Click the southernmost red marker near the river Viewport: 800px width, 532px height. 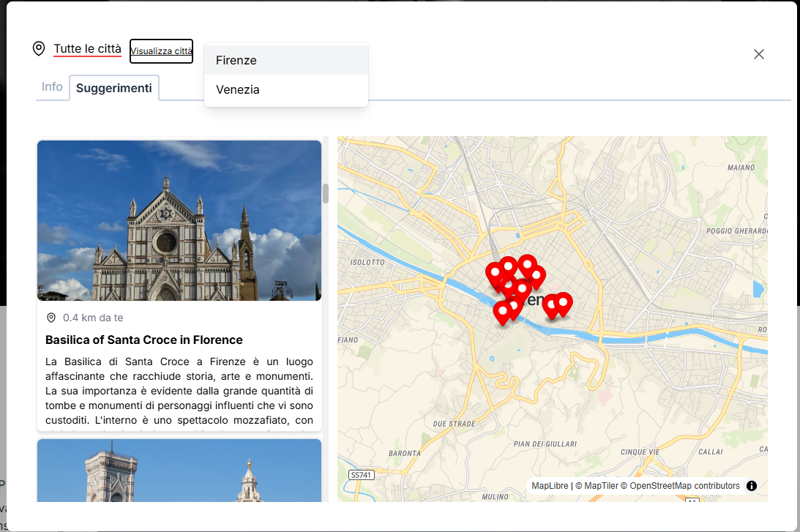tap(502, 312)
